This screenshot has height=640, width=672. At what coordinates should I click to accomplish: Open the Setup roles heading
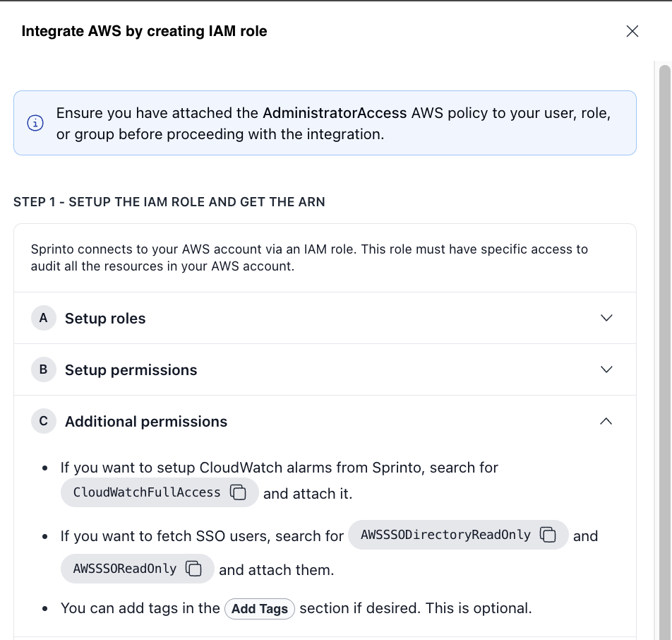105,319
